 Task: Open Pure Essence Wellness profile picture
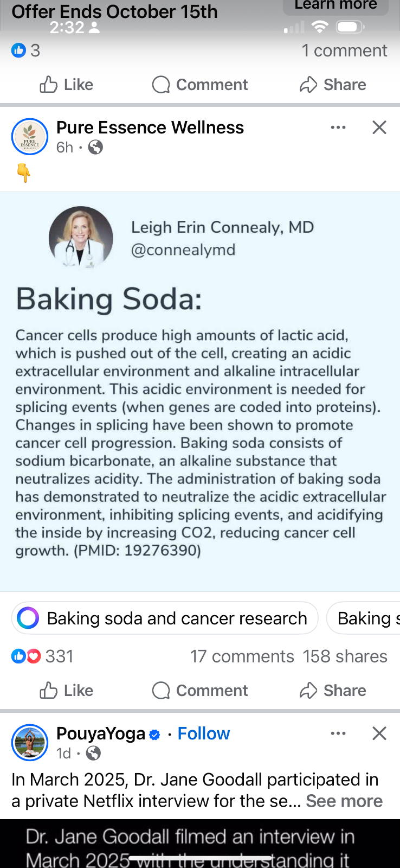(x=30, y=137)
